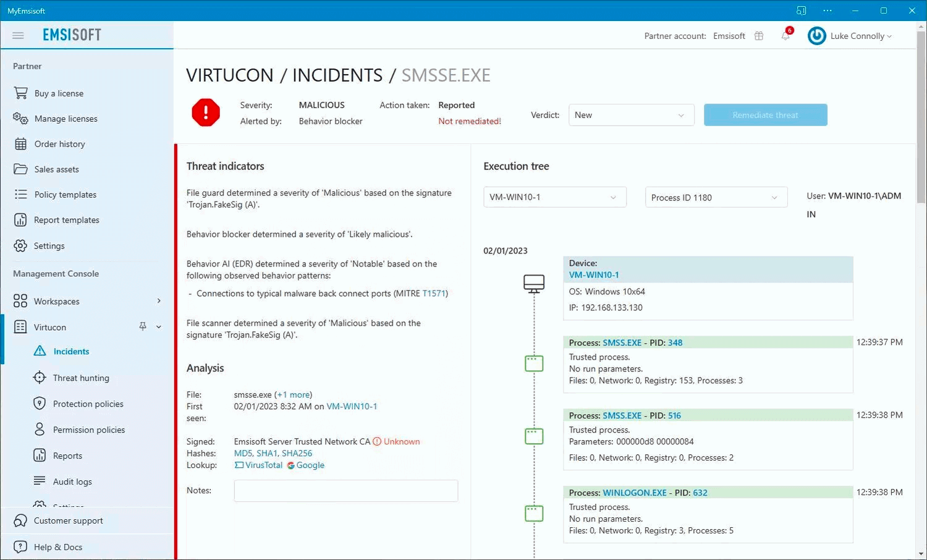Click the Policy templates list icon

[x=20, y=194]
